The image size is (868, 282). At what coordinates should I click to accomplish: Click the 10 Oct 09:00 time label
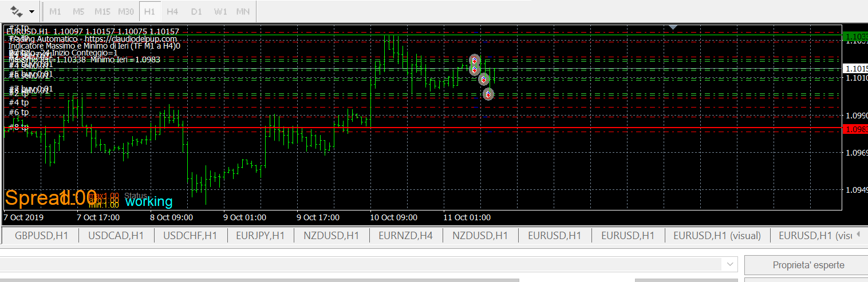tap(393, 217)
